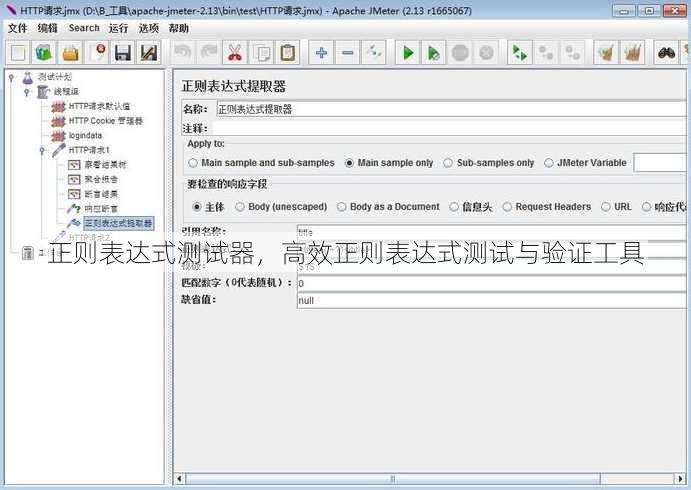Image resolution: width=691 pixels, height=490 pixels.
Task: Collapse the 测试计划 tree node handle
Action: point(12,77)
